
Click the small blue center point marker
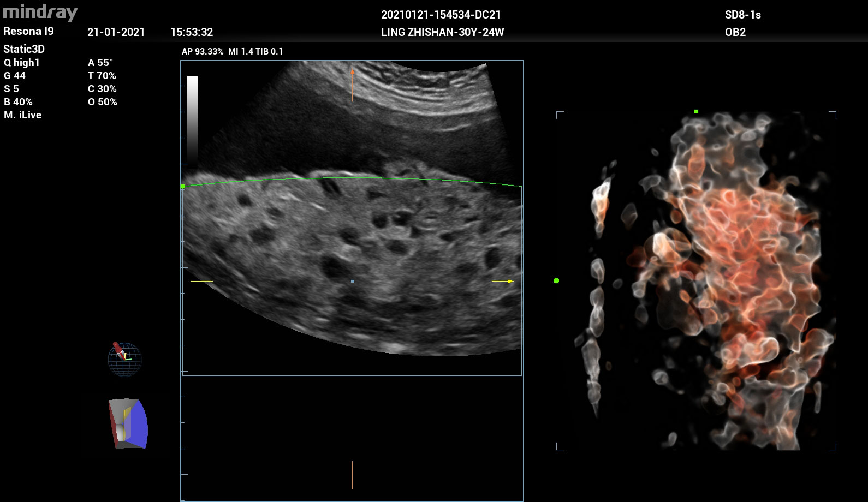click(x=352, y=282)
